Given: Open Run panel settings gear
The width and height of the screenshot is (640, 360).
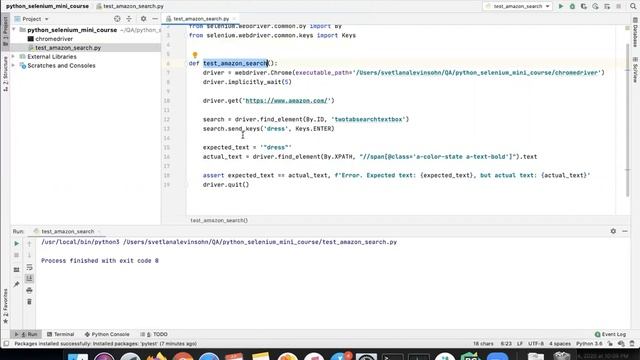Looking at the screenshot, I should pyautogui.click(x=613, y=231).
